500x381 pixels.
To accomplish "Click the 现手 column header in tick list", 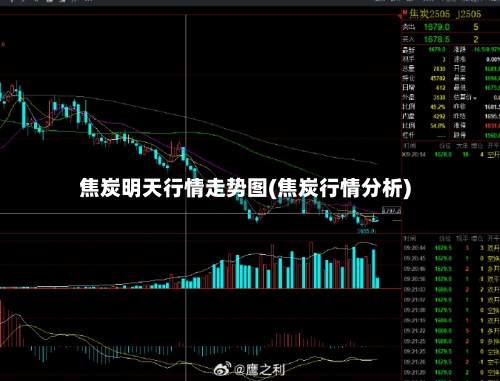I will tap(462, 238).
